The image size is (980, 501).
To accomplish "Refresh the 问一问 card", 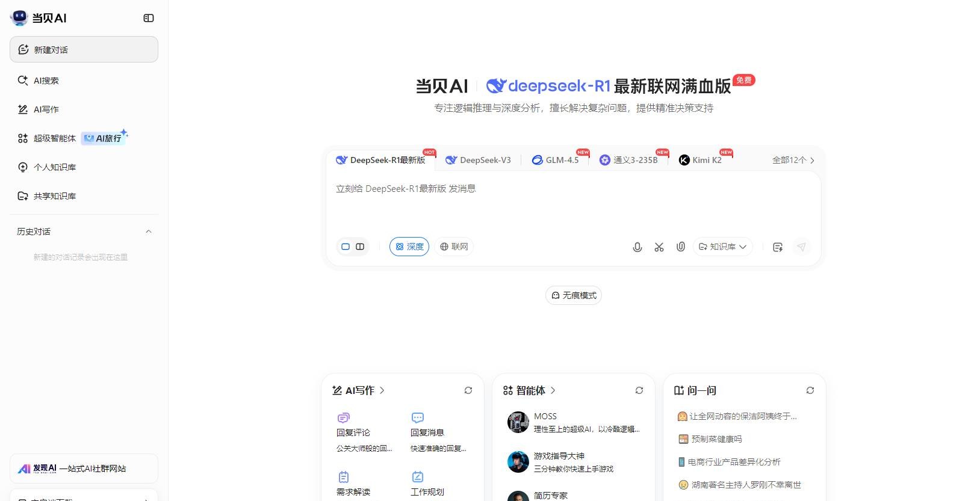I will tap(810, 390).
